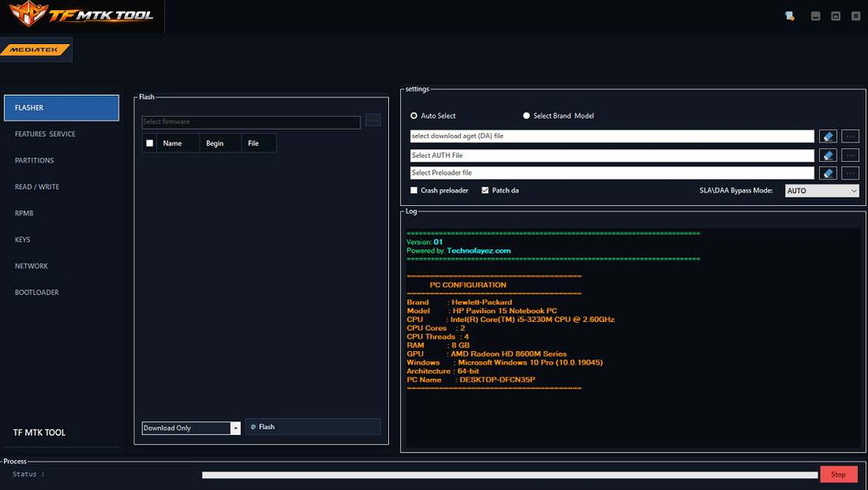This screenshot has width=868, height=490.
Task: Click the TF MTK TOOL logo
Action: 82,14
